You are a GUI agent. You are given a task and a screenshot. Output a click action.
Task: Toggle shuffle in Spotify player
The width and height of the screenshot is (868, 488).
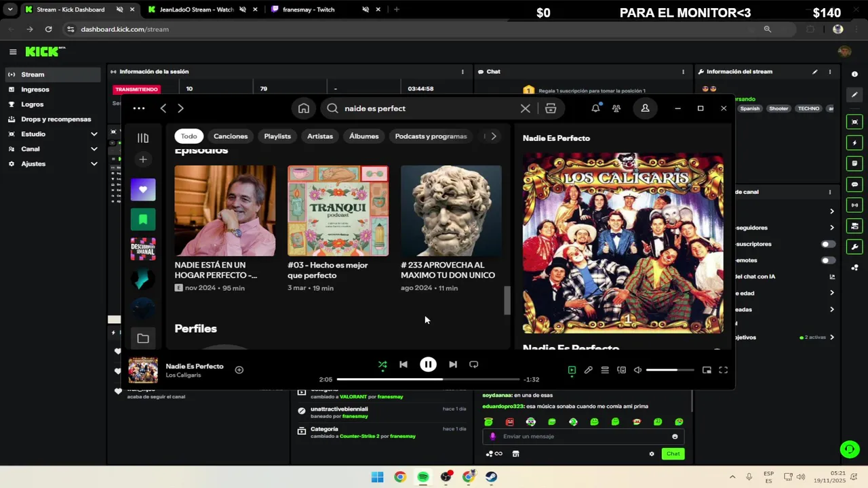coord(382,365)
